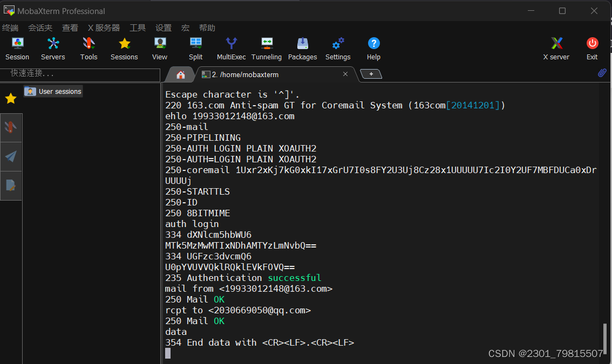This screenshot has height=364, width=612.
Task: Select the Split terminal toolbar icon
Action: tap(195, 49)
